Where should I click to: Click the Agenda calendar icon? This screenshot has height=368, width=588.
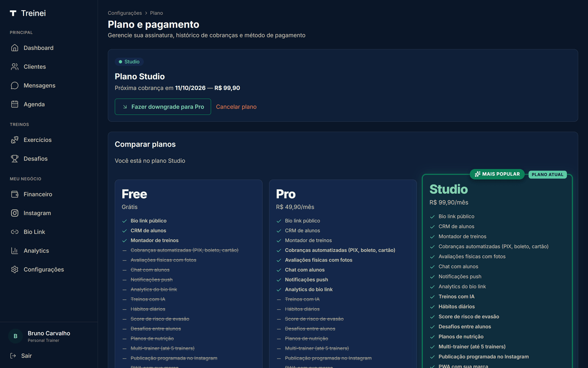tap(15, 104)
